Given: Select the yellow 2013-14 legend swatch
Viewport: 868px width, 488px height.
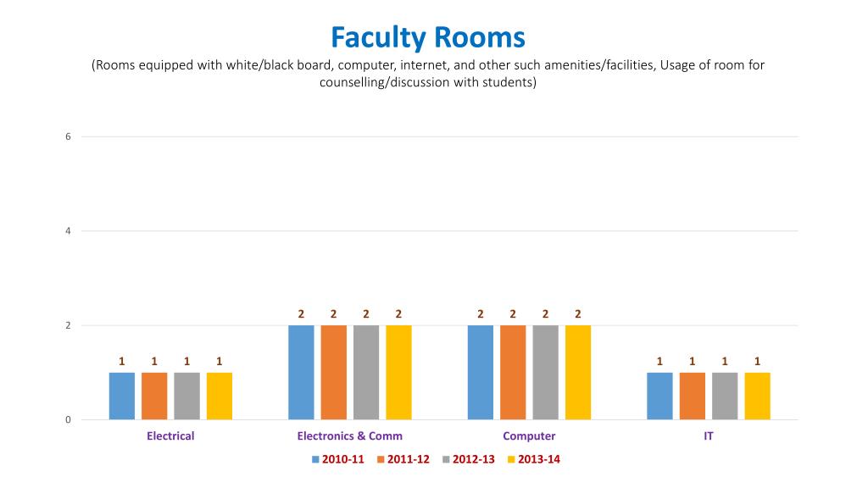Looking at the screenshot, I should pos(511,459).
